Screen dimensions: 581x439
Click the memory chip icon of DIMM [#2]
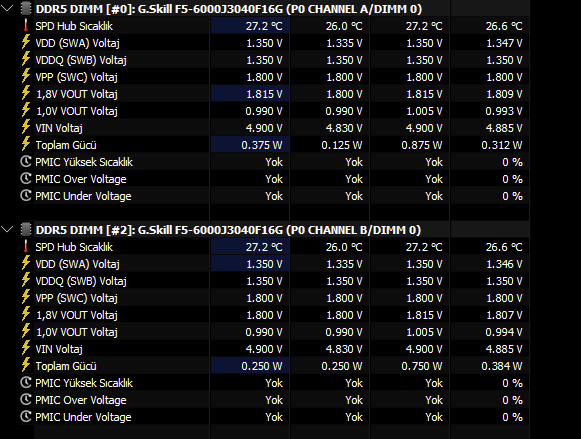26,230
